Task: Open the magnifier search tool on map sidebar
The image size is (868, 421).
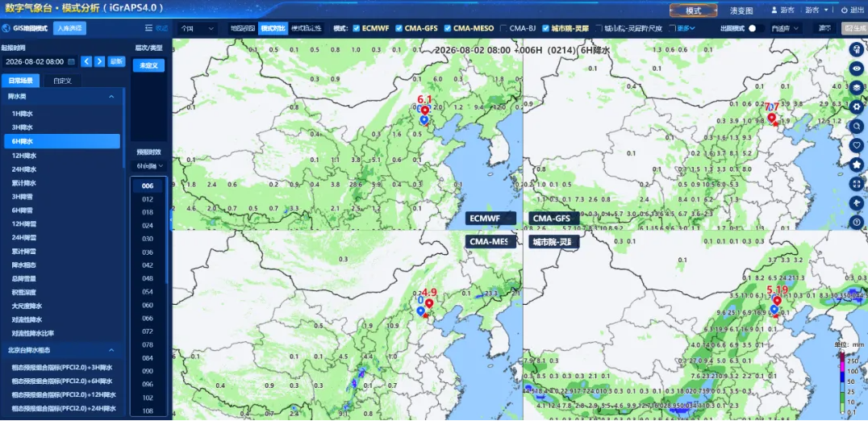Action: tap(857, 126)
